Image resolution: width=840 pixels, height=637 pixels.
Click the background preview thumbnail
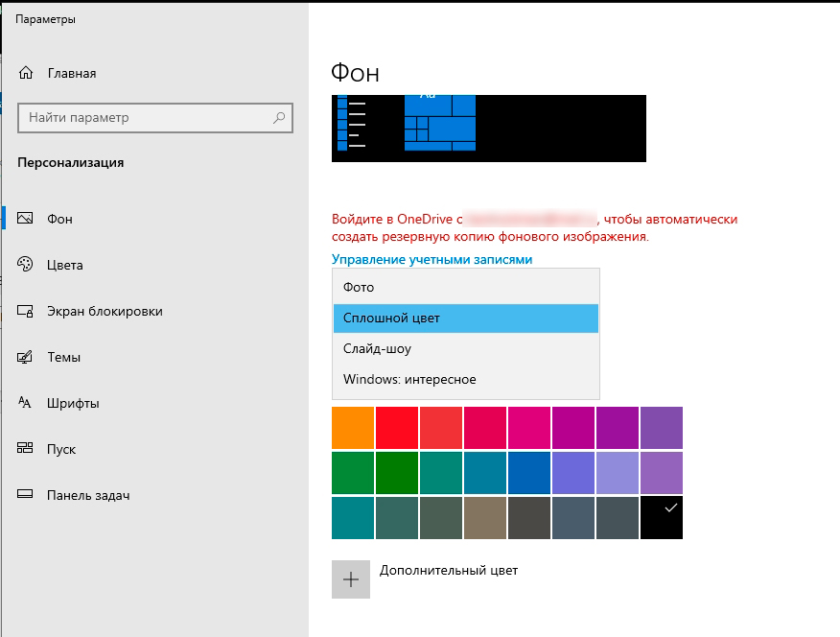click(x=489, y=128)
